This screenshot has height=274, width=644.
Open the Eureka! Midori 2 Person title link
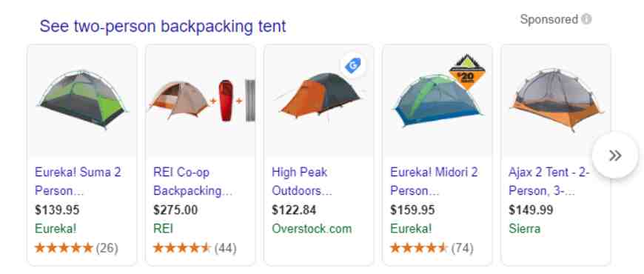coord(434,181)
